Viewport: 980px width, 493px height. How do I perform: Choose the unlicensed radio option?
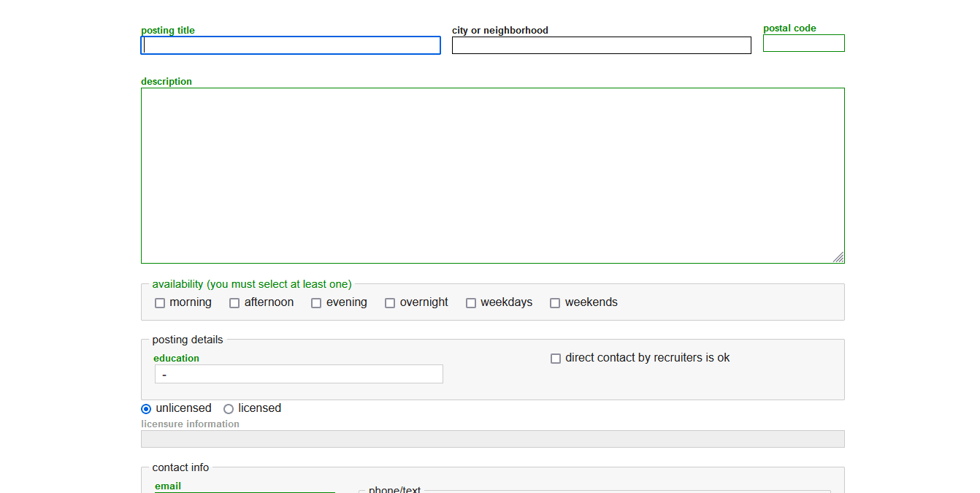coord(146,409)
